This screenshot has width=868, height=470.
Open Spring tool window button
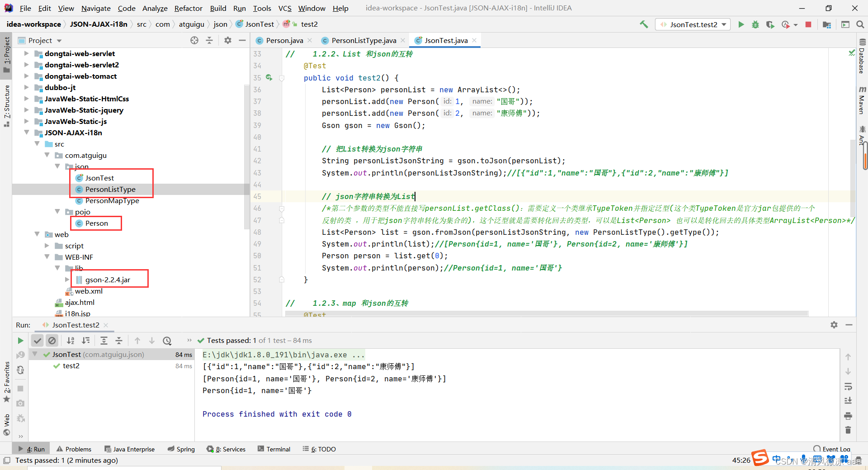[x=181, y=449]
